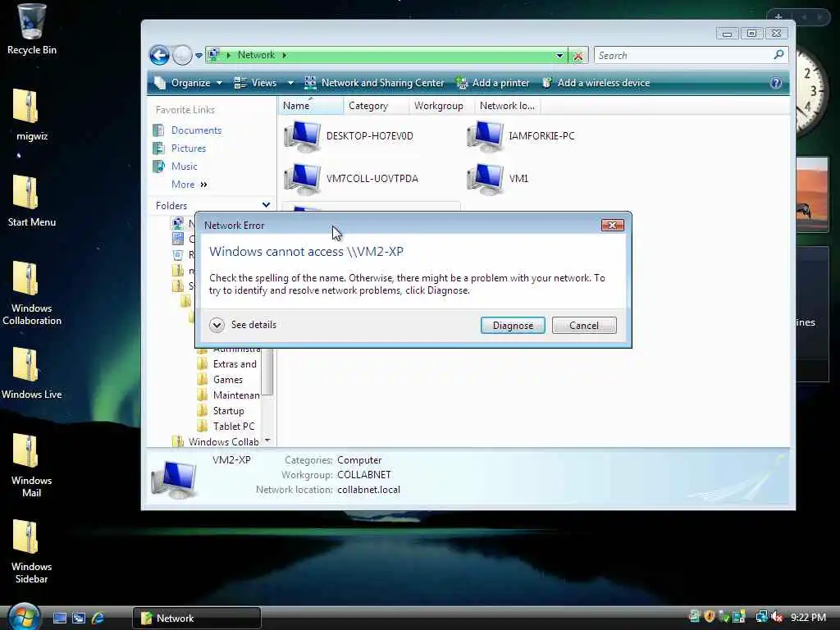Close the Network Error dialog
Image resolution: width=840 pixels, height=630 pixels.
click(x=612, y=225)
